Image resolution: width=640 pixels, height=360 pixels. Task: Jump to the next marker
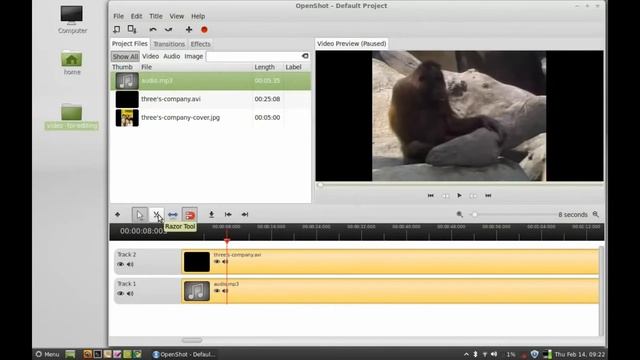[x=245, y=214]
